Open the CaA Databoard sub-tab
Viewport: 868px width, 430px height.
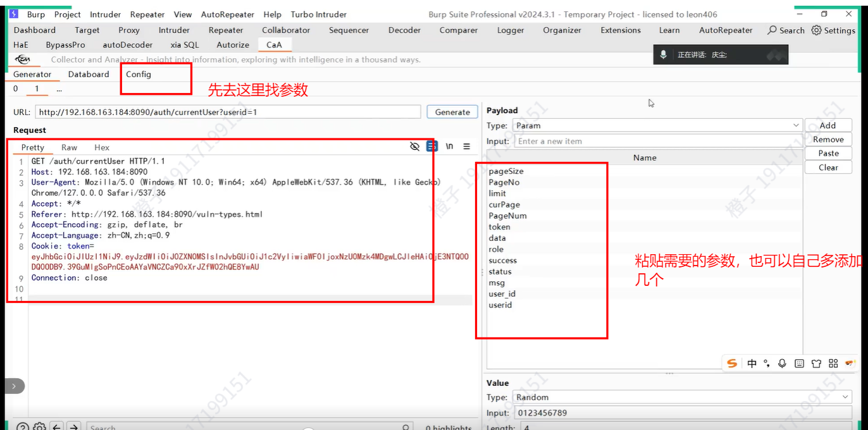point(89,74)
